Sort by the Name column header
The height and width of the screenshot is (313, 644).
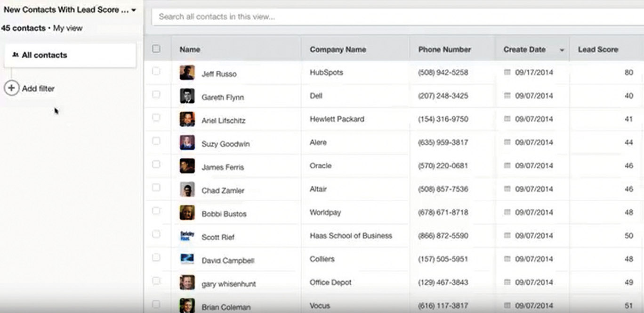[190, 49]
